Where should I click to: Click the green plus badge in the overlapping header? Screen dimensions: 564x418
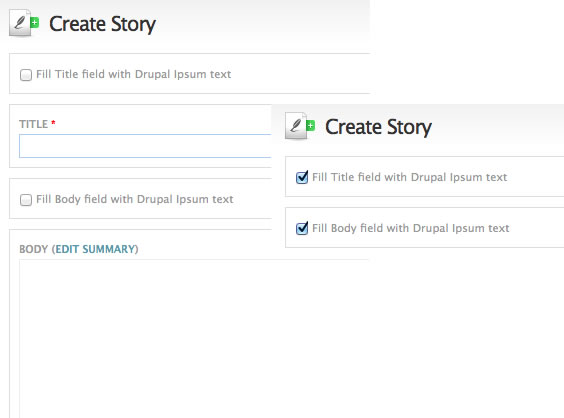[310, 126]
